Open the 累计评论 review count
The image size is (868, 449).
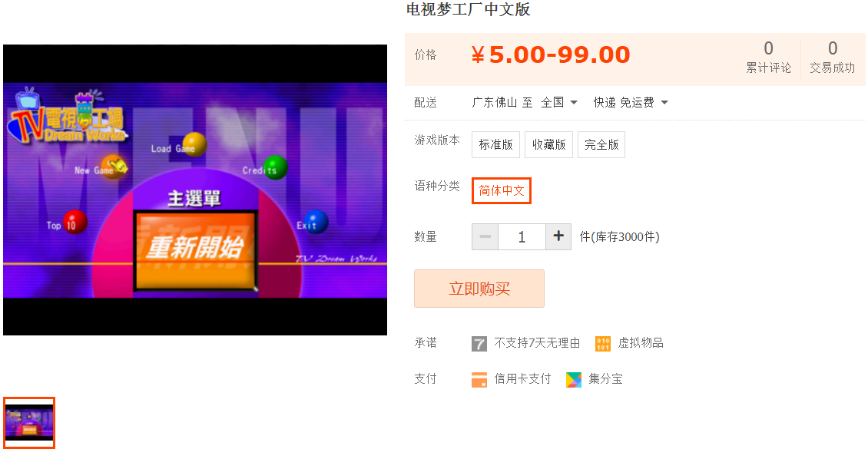(x=768, y=58)
